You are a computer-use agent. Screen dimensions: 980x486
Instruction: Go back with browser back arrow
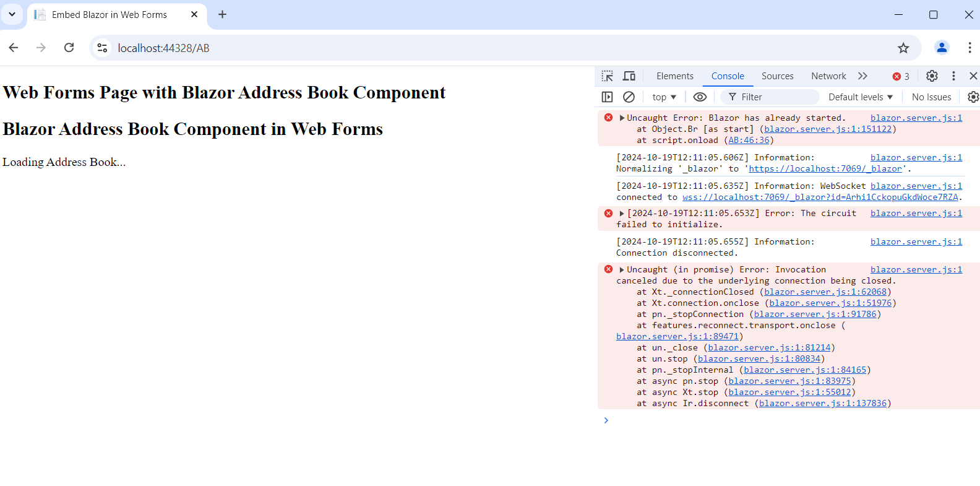click(x=14, y=48)
